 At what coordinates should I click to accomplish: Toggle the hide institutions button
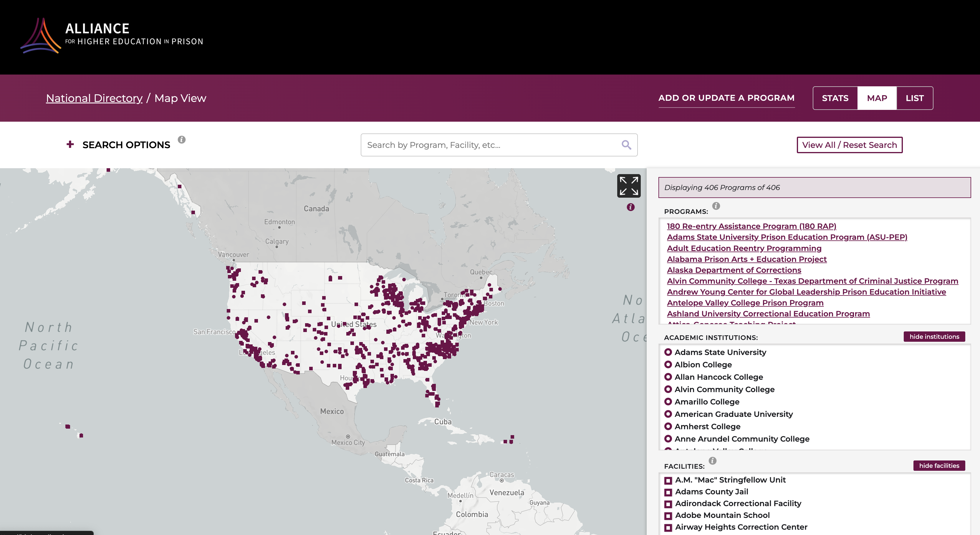[x=934, y=336]
